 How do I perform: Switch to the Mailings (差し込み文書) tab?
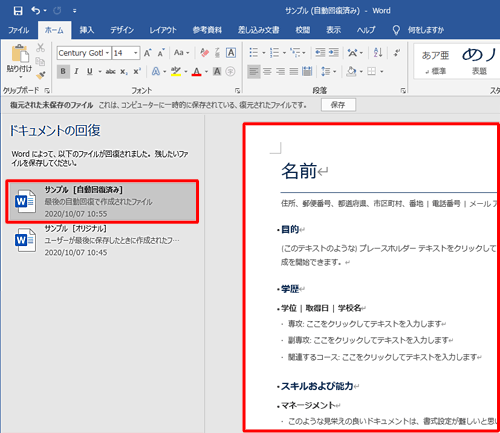pos(258,30)
